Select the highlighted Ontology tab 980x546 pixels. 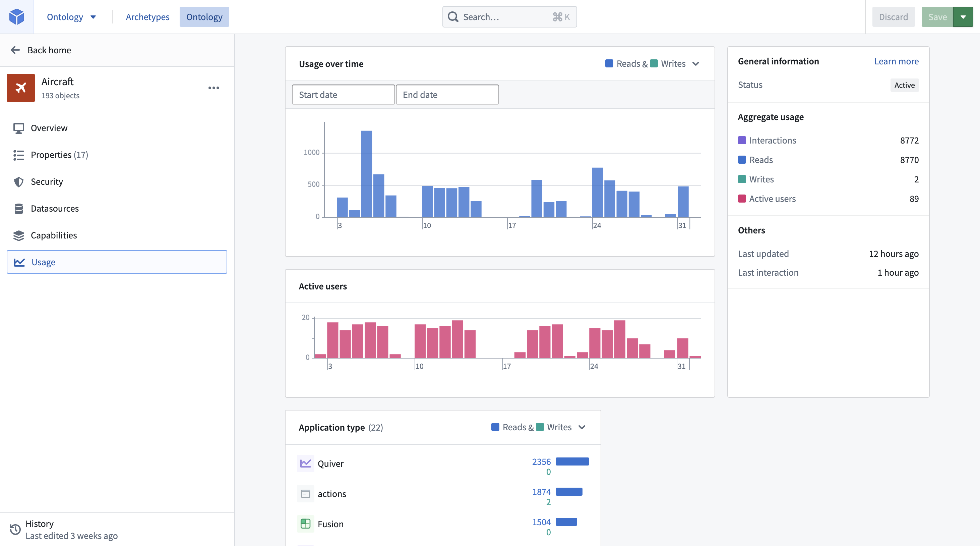pyautogui.click(x=204, y=17)
